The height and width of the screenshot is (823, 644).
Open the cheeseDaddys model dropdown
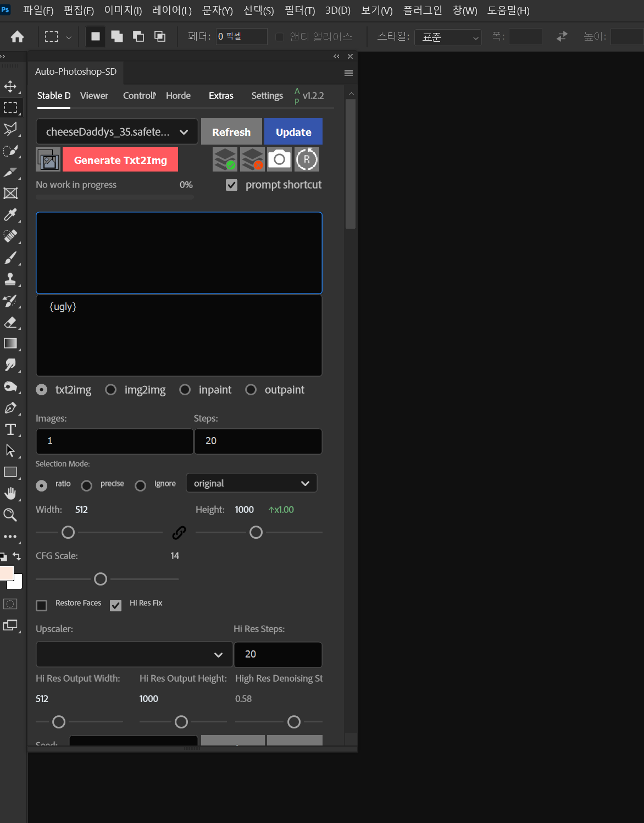pyautogui.click(x=117, y=132)
